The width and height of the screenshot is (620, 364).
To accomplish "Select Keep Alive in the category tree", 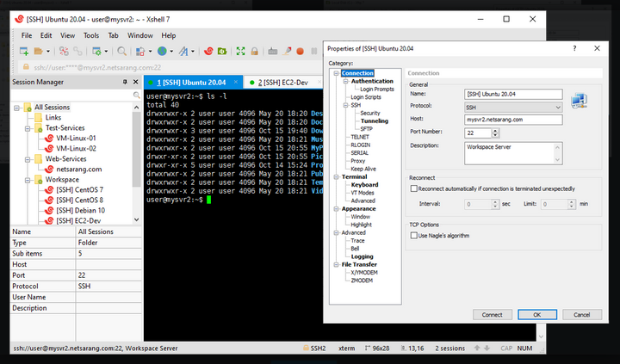I will tap(363, 169).
